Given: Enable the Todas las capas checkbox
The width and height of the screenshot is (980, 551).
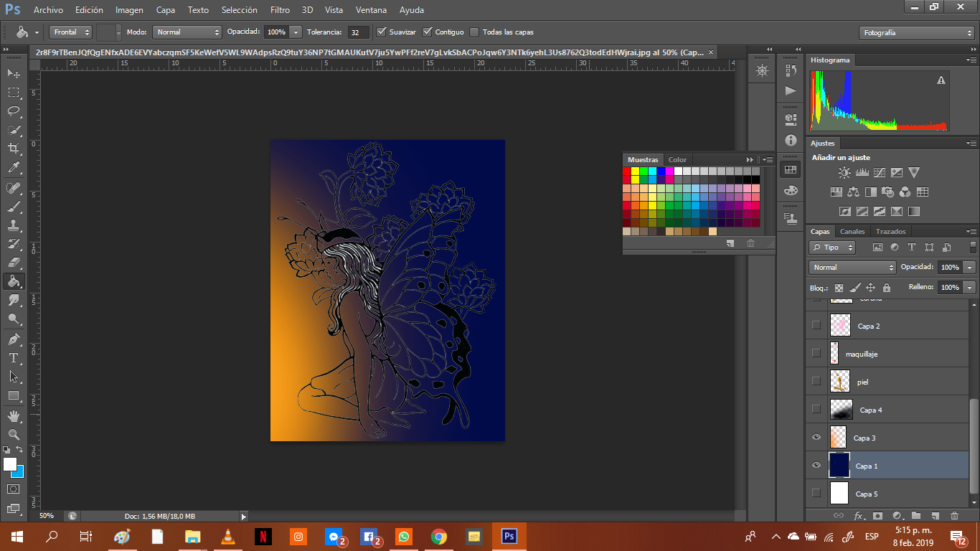Looking at the screenshot, I should [x=474, y=32].
